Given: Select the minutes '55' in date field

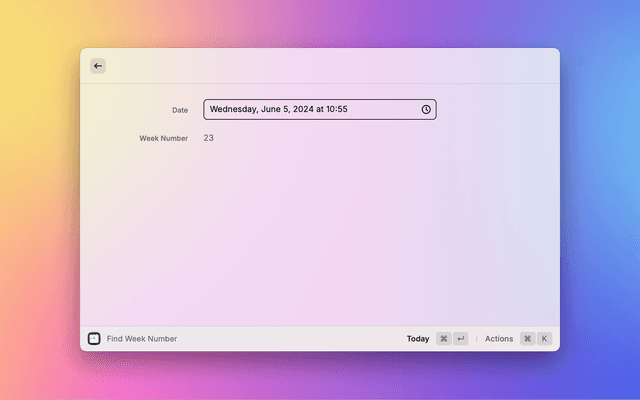Looking at the screenshot, I should pos(342,110).
